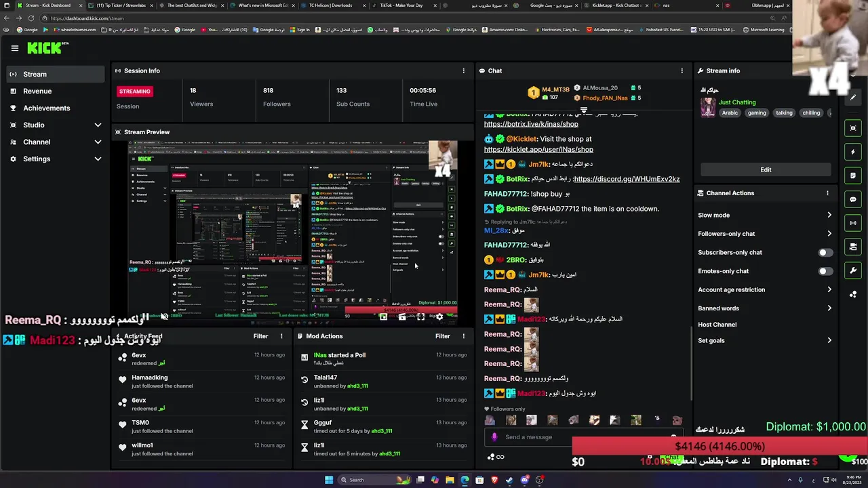Open the hamburger menu beside the Kick logo
This screenshot has height=488, width=868.
click(15, 48)
